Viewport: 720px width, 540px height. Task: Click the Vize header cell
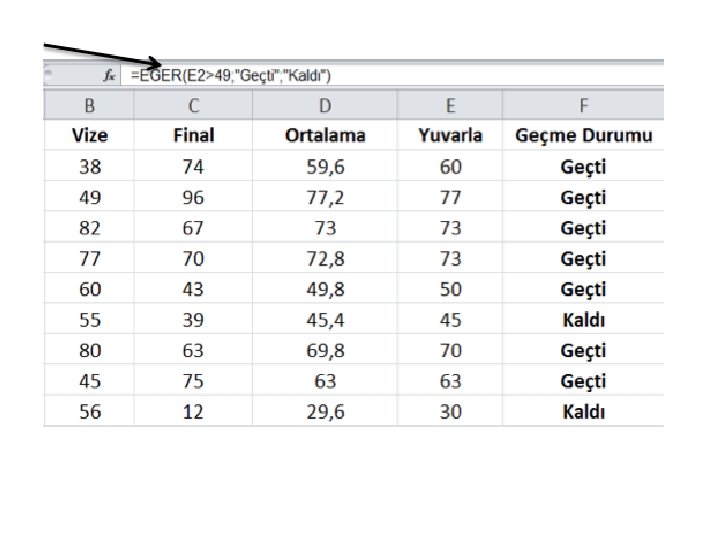tap(90, 136)
